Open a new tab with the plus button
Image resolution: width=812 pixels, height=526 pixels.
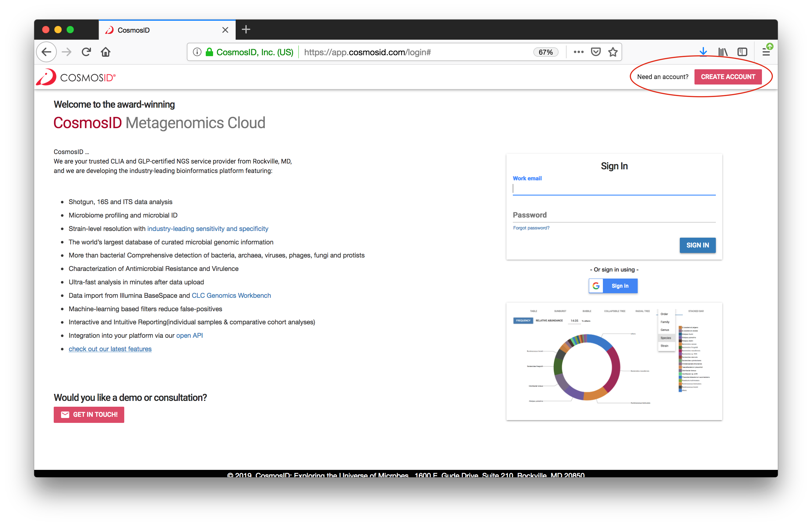tap(246, 30)
